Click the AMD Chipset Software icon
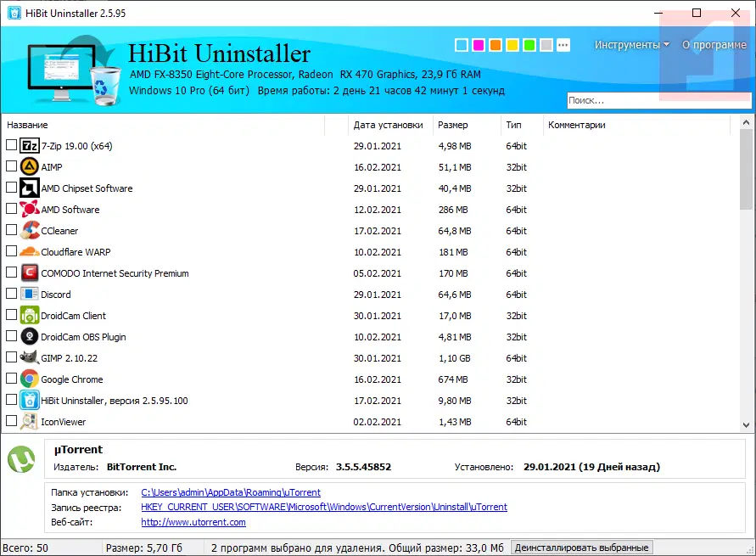Viewport: 756px width, 556px height. click(30, 188)
